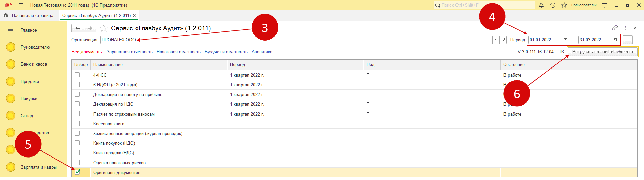Add this page to favorites star
The image size is (644, 180).
(104, 28)
